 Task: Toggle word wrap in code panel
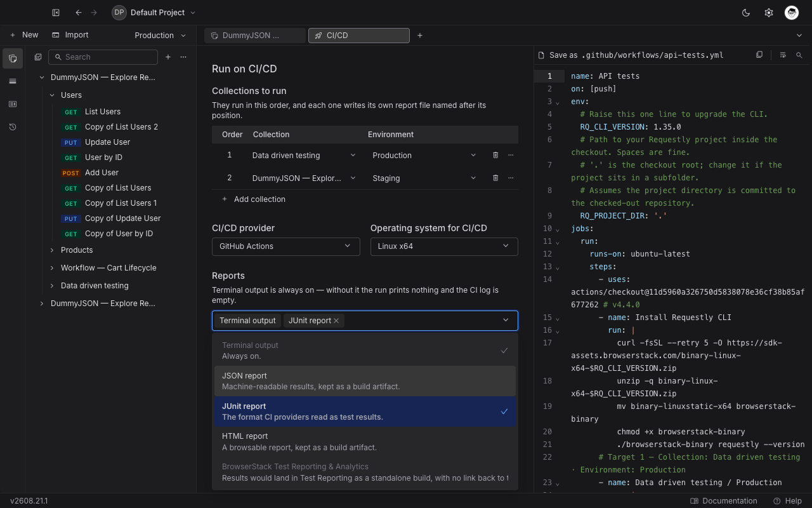click(783, 55)
